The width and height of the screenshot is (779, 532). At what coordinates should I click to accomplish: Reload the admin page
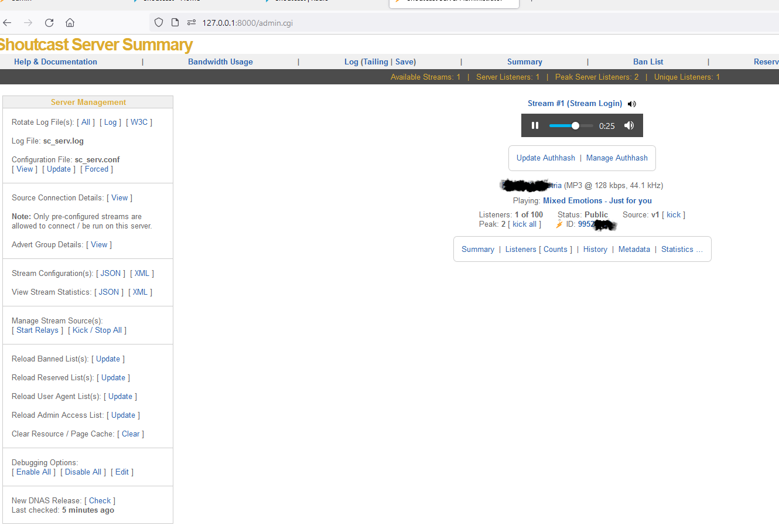(x=49, y=23)
